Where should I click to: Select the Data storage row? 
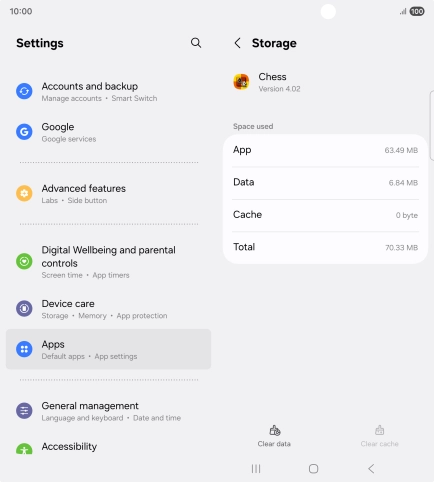pyautogui.click(x=325, y=183)
